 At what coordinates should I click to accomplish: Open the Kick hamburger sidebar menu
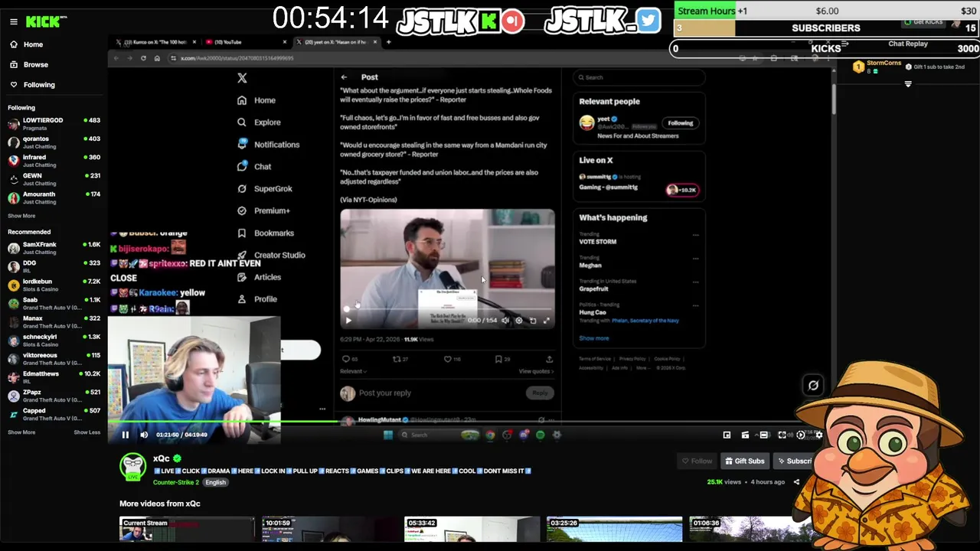(x=13, y=21)
